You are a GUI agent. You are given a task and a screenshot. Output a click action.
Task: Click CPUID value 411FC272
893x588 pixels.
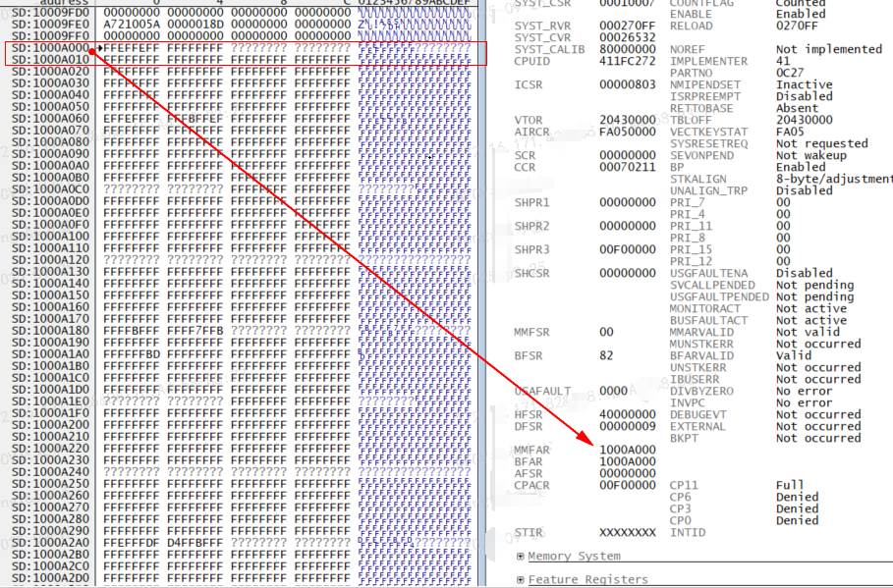coord(628,61)
